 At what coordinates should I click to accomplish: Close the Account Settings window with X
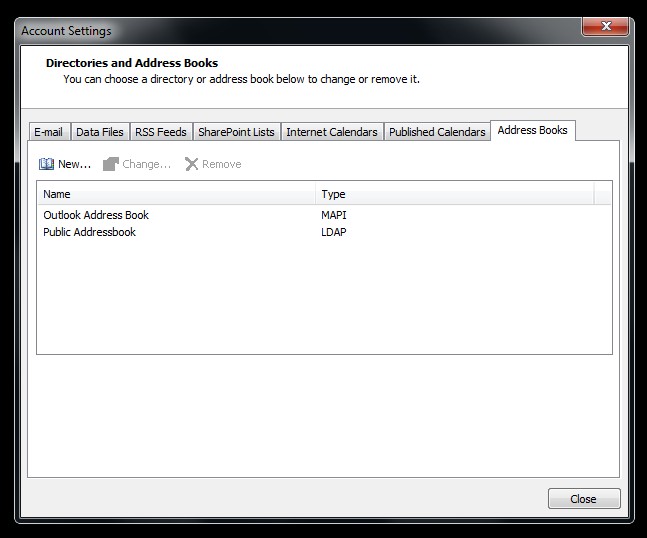tap(605, 26)
